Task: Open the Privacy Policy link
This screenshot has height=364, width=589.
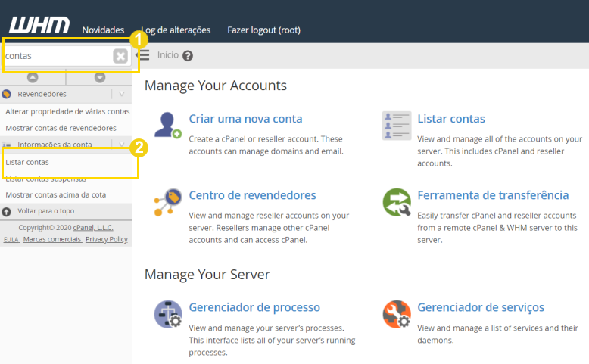Action: point(107,239)
